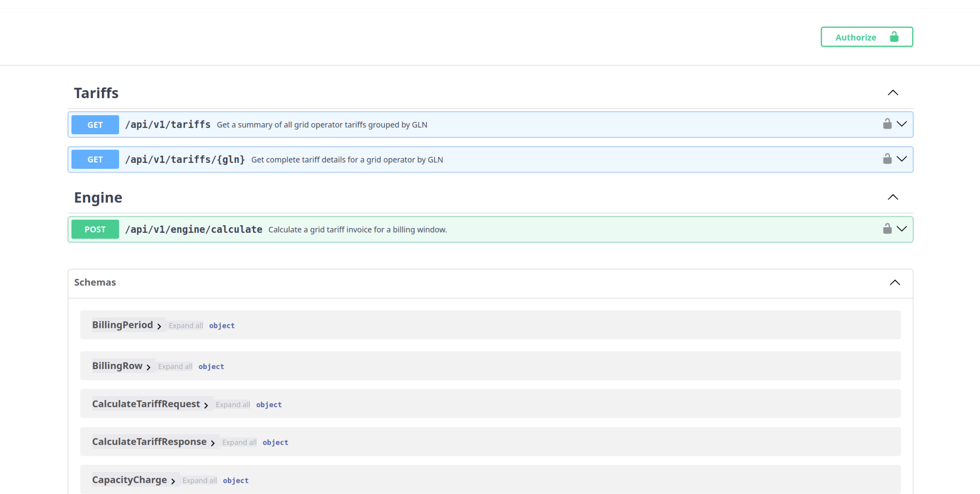Click Expand all for CalculateTariffResponse

coord(239,442)
